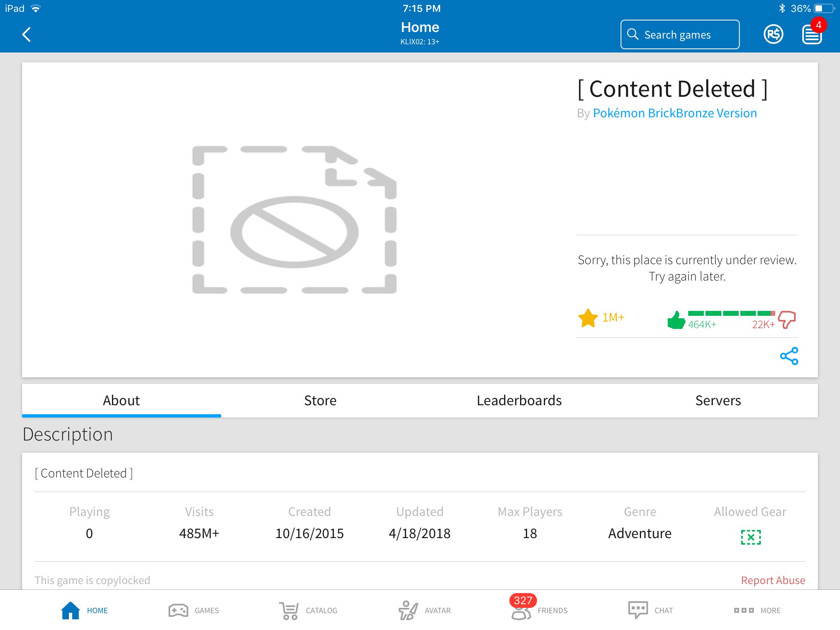Click the '[ Content Deleted ]' description text
This screenshot has width=840, height=630.
84,473
